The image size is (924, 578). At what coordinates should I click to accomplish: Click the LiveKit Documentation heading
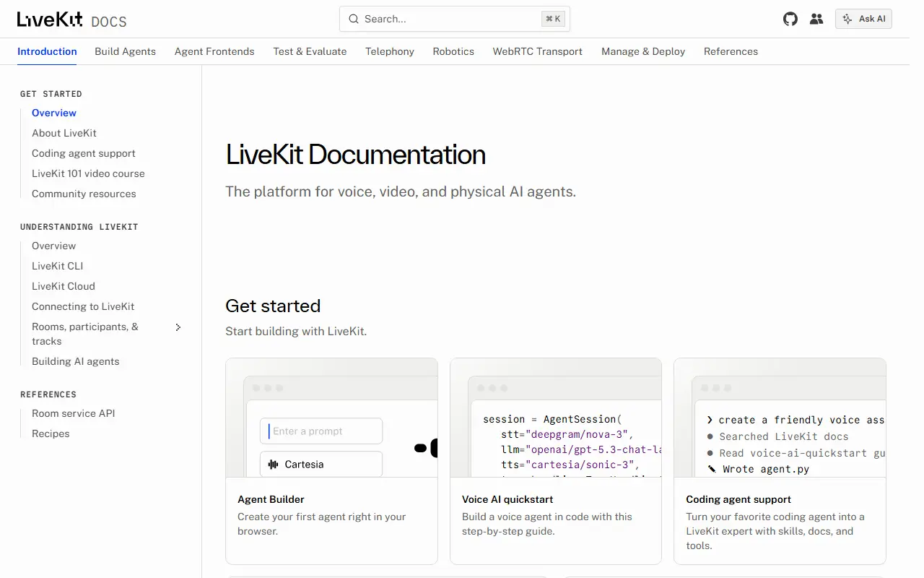355,155
